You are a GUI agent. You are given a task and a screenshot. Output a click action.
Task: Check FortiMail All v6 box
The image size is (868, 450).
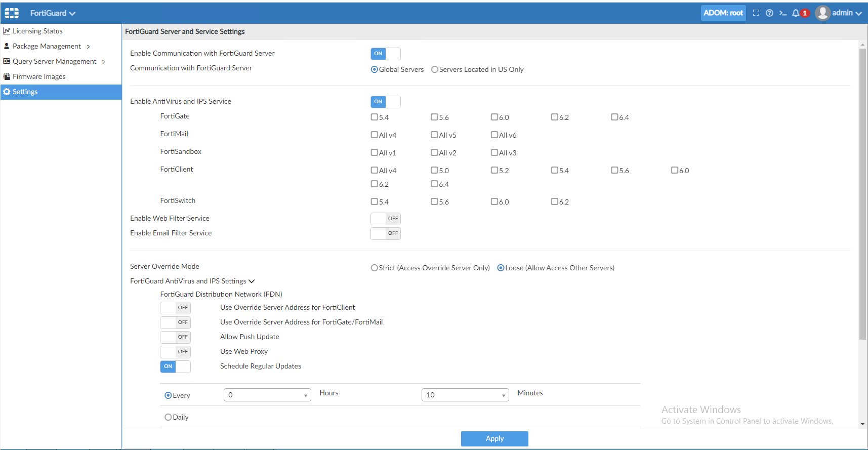click(x=494, y=135)
